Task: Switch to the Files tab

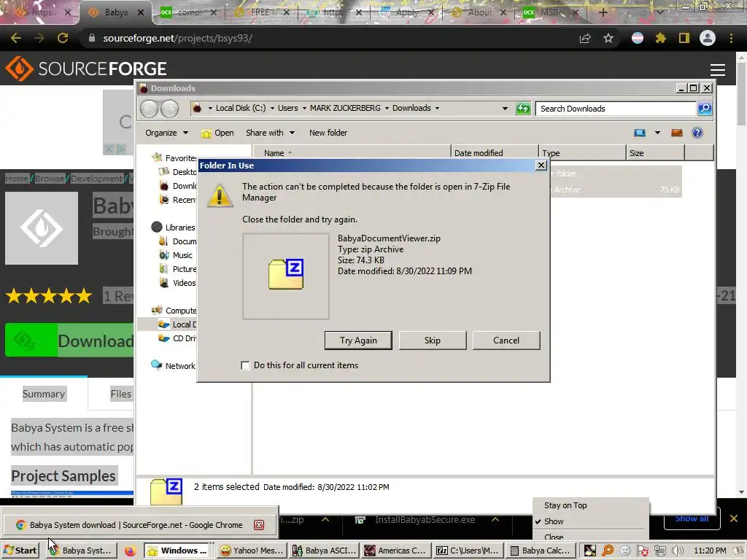Action: [x=120, y=394]
